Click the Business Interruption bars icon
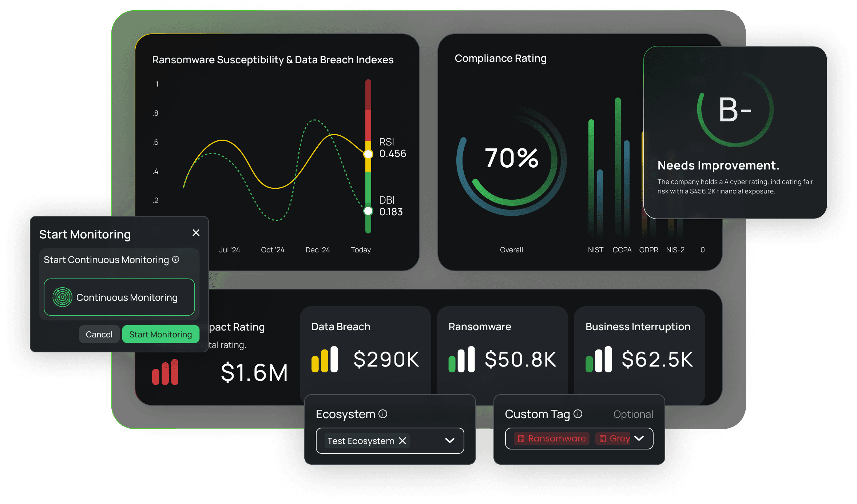857x504 pixels. click(x=599, y=360)
